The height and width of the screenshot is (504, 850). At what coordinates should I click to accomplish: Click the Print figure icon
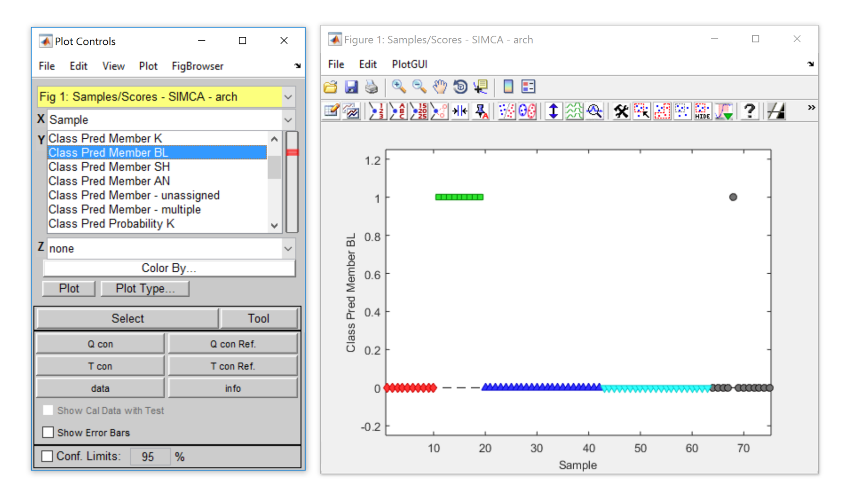[372, 87]
